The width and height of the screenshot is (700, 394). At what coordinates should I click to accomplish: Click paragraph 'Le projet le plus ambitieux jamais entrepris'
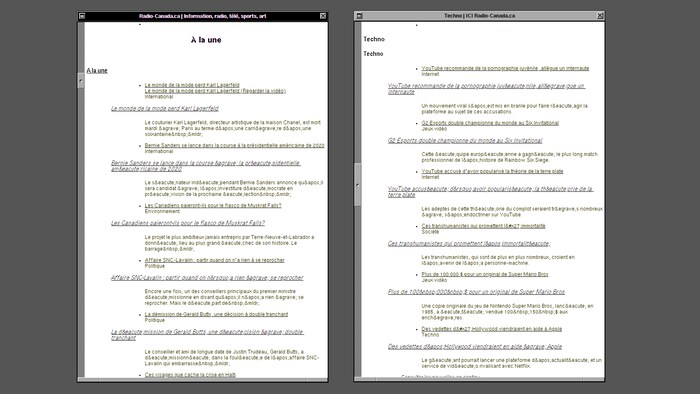click(x=229, y=243)
